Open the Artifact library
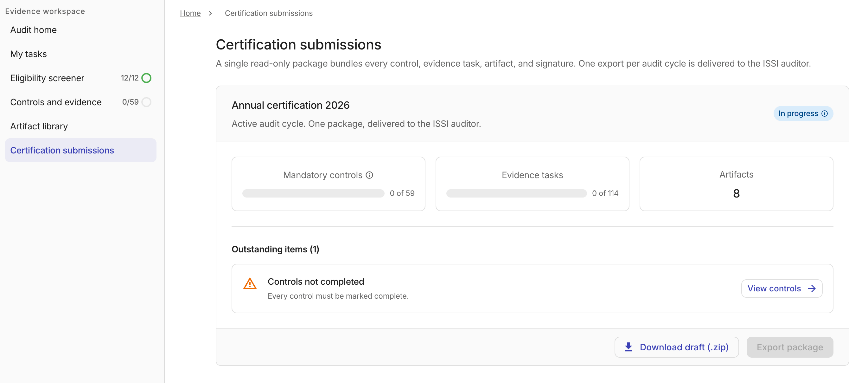This screenshot has width=868, height=383. 80,126
